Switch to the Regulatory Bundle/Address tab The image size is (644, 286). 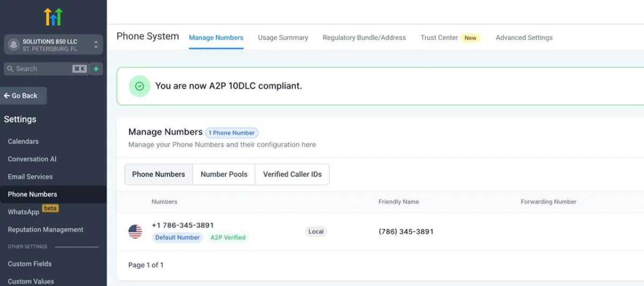364,38
